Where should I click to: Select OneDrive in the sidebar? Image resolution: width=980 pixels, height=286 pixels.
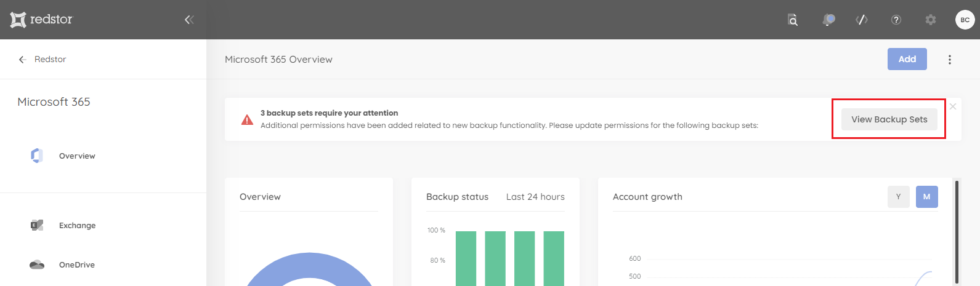(x=77, y=265)
